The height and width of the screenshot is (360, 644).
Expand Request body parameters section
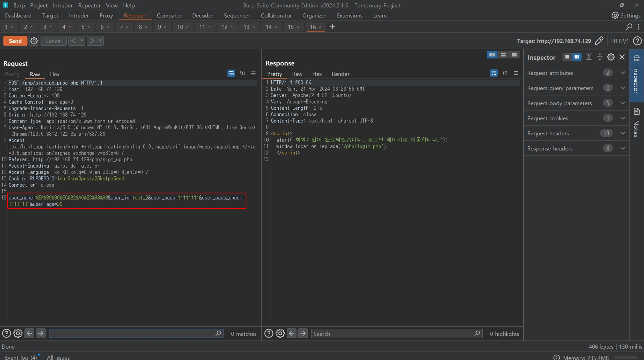point(576,103)
